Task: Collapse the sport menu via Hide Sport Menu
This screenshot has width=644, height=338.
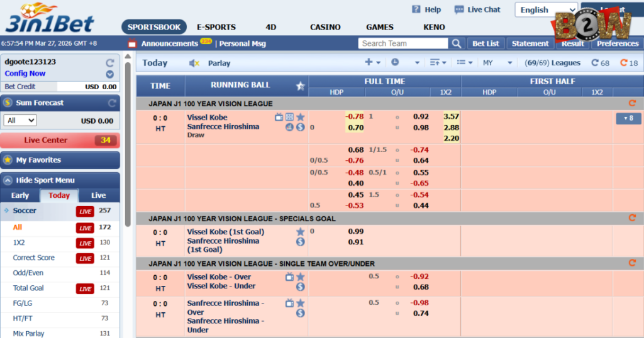Action: (60, 180)
